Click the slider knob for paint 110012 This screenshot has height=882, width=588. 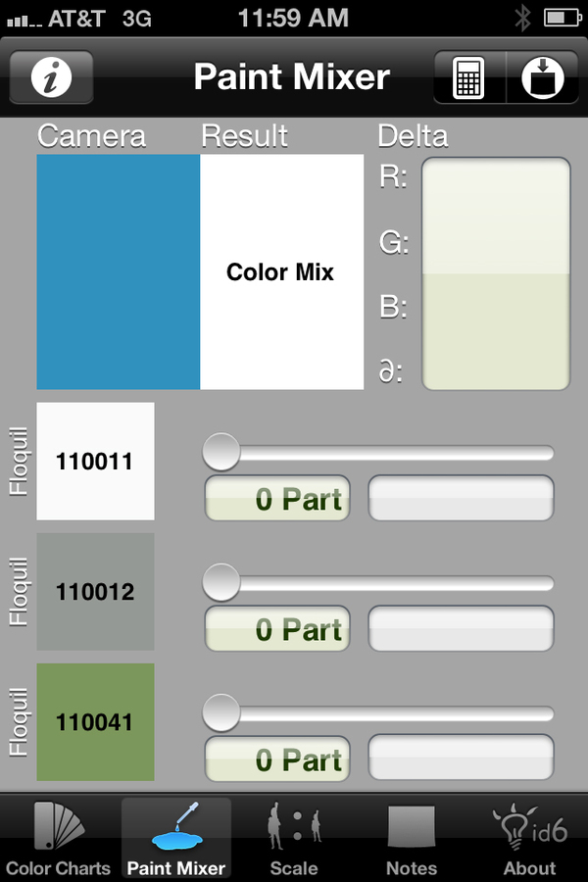[221, 581]
